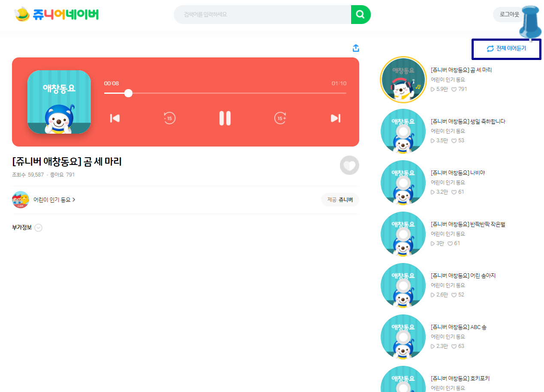The height and width of the screenshot is (392, 544).
Task: Expand 부가정보 section
Action: click(27, 227)
